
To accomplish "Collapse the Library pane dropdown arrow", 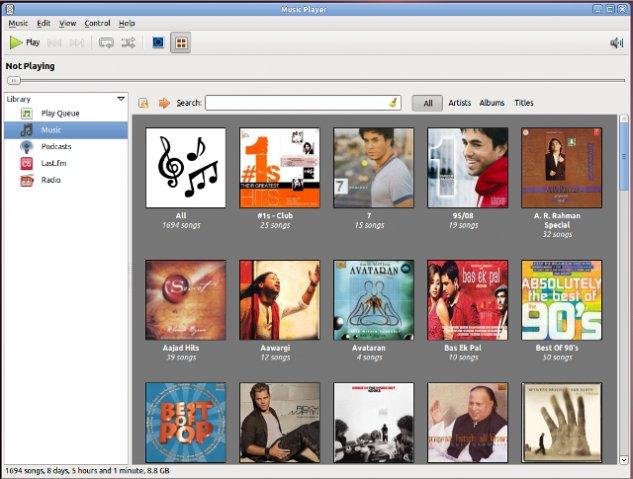I will point(121,99).
